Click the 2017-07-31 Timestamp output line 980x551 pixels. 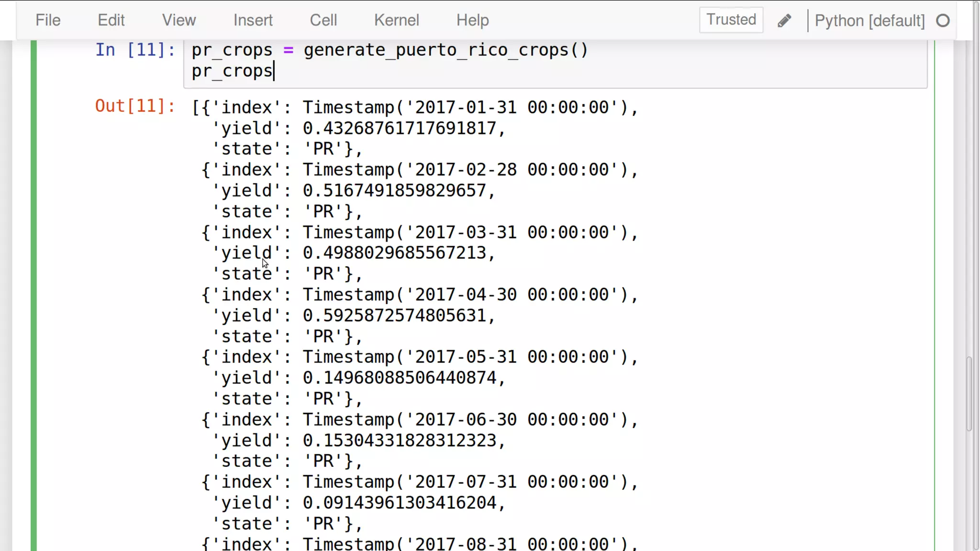coord(420,482)
